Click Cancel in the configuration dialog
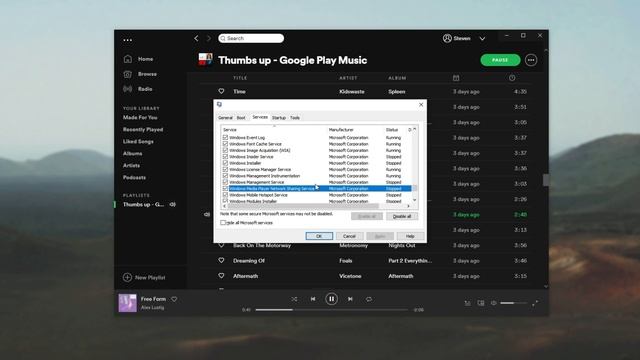Viewport: 640px width, 360px height. pyautogui.click(x=349, y=236)
